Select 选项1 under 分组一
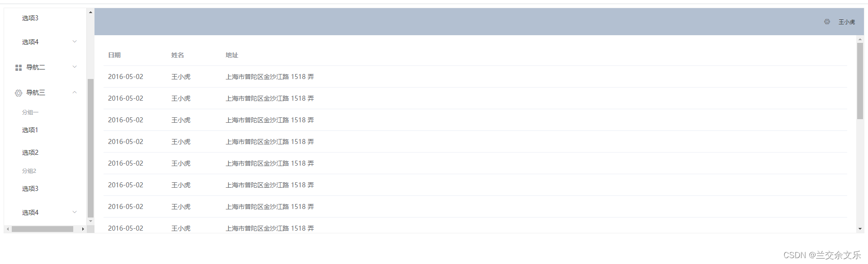 [30, 130]
